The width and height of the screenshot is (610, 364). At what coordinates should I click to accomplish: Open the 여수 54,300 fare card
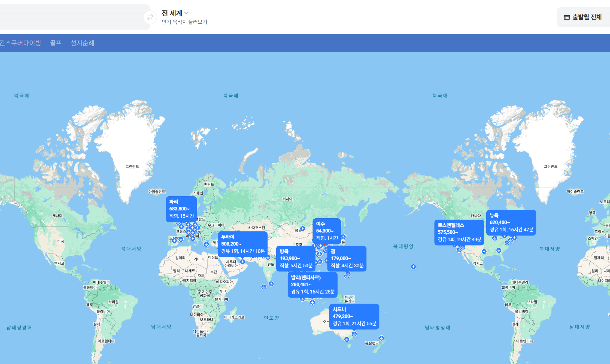(x=326, y=231)
